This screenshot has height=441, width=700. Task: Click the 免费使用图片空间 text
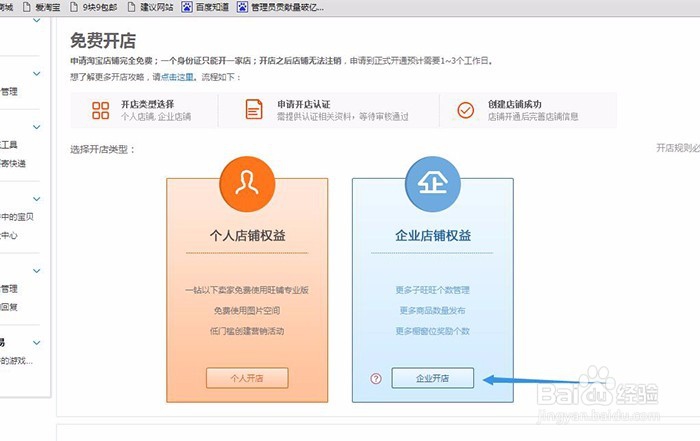point(247,311)
